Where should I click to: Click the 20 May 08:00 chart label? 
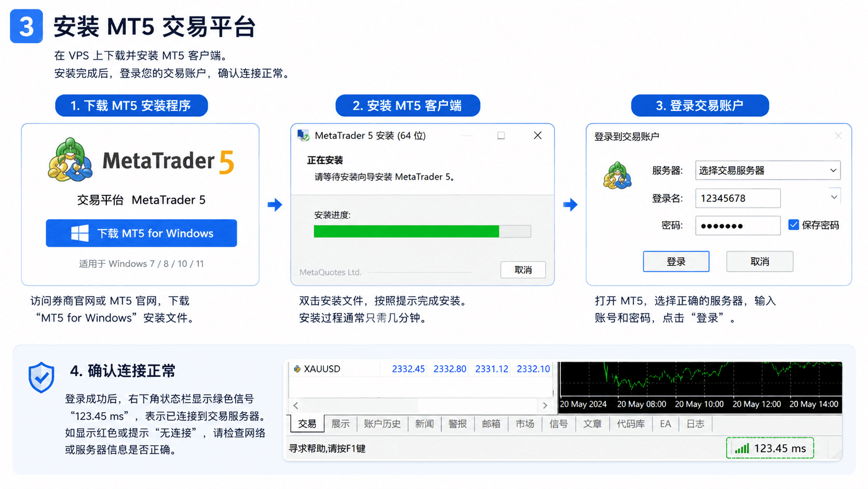click(x=642, y=404)
